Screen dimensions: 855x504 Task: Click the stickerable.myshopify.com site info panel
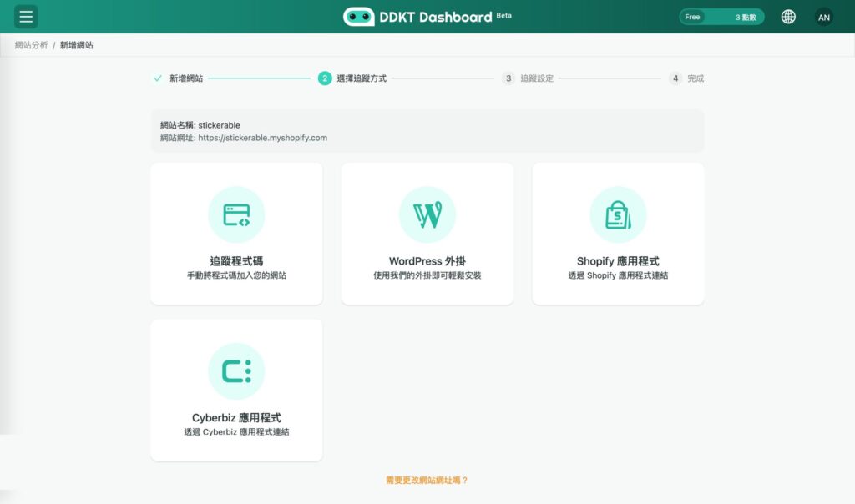[x=427, y=130]
